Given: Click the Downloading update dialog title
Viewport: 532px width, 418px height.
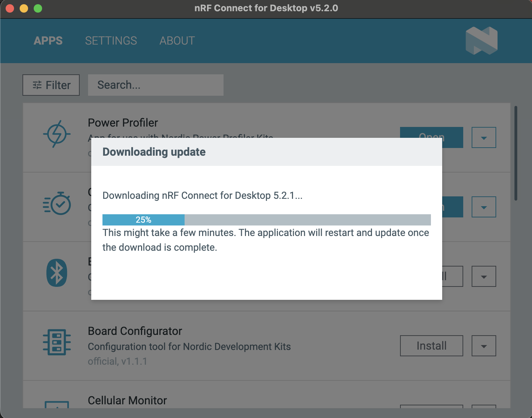Looking at the screenshot, I should 154,152.
